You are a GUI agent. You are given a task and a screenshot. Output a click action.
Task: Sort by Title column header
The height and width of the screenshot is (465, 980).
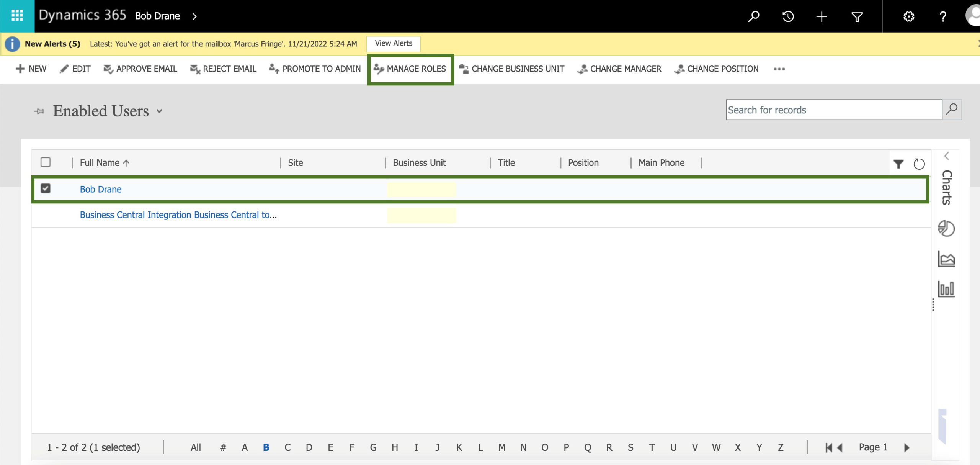tap(506, 163)
